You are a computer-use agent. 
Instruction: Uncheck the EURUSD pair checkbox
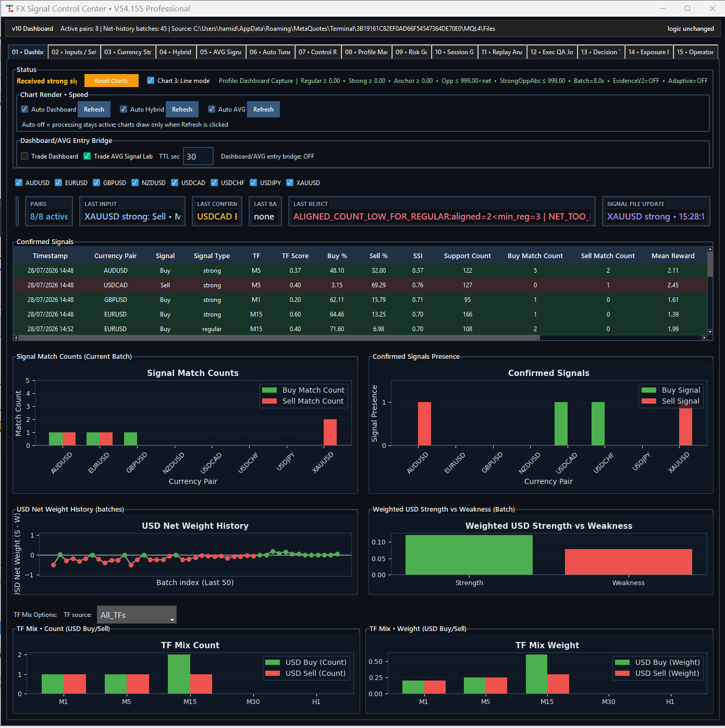(58, 183)
